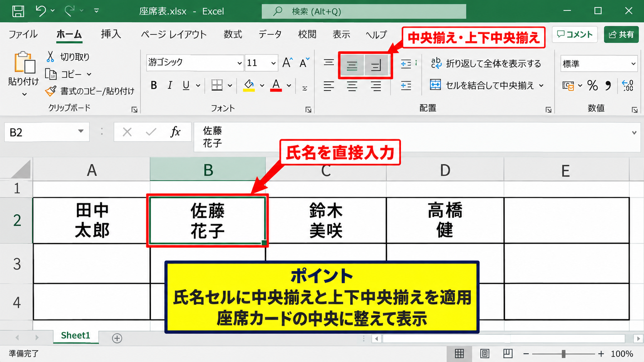644x362 pixels.
Task: Open the ヘルプ tab
Action: 376,34
